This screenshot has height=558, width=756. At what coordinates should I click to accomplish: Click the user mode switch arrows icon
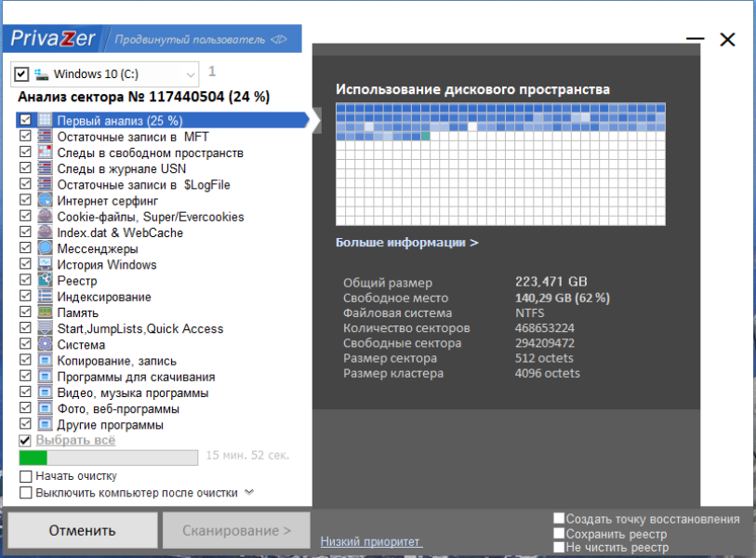click(279, 39)
